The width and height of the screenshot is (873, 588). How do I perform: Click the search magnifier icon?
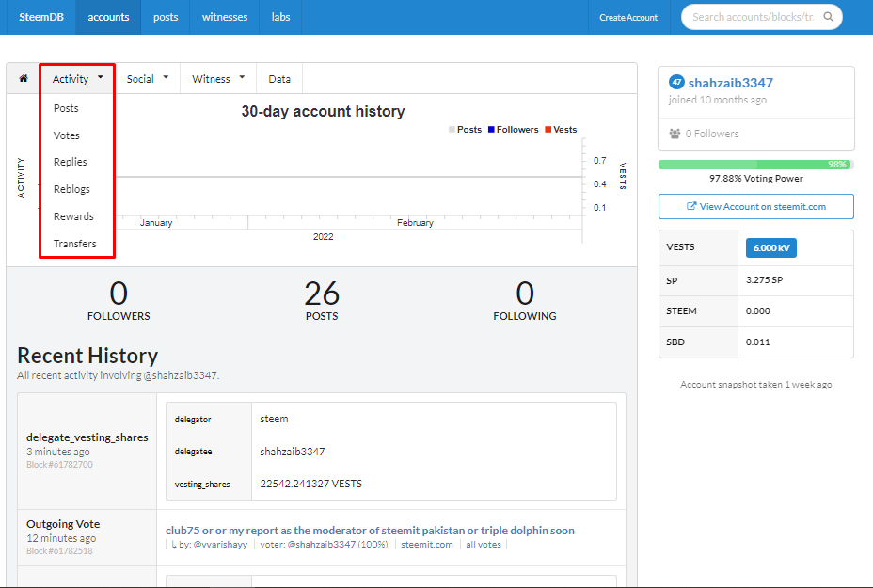(829, 17)
